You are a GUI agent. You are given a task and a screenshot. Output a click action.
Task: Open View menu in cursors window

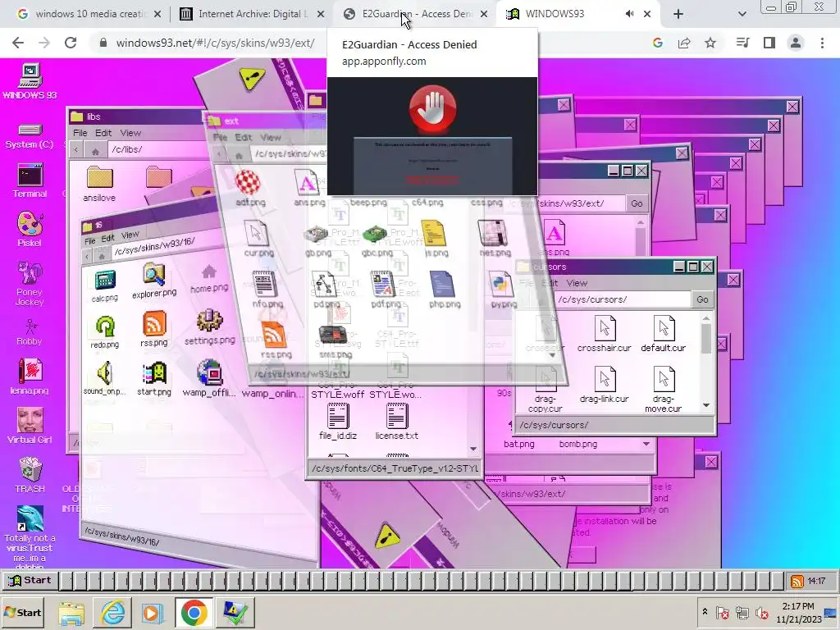pos(577,283)
